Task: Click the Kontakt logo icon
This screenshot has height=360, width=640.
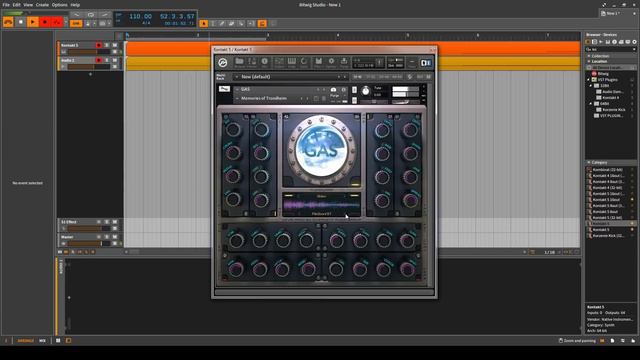Action: (x=222, y=62)
